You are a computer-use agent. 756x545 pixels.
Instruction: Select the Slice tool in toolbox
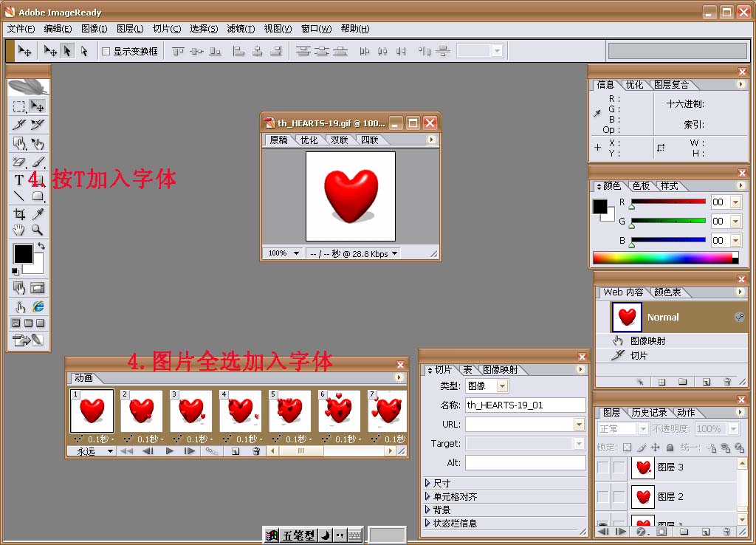(18, 124)
